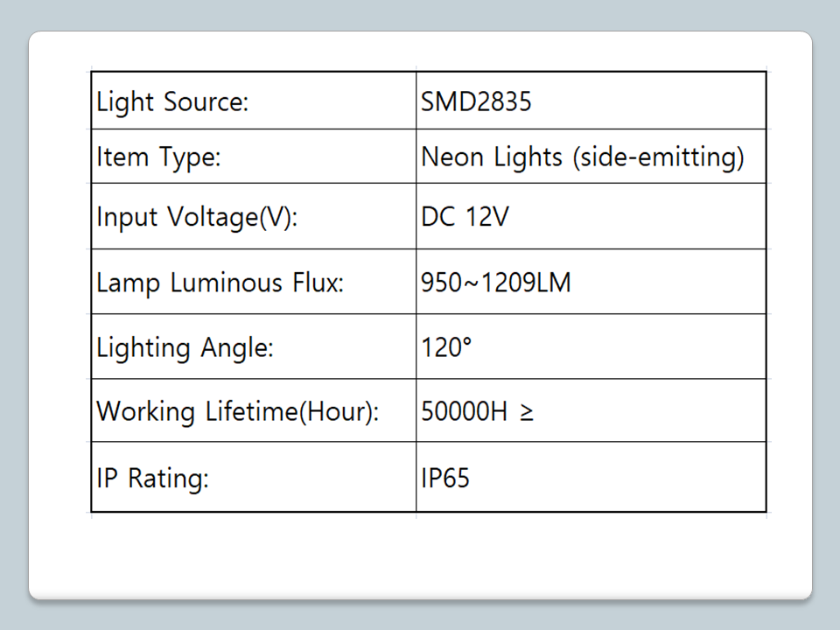Click '(Hour):' in the lifetime label

tap(339, 411)
